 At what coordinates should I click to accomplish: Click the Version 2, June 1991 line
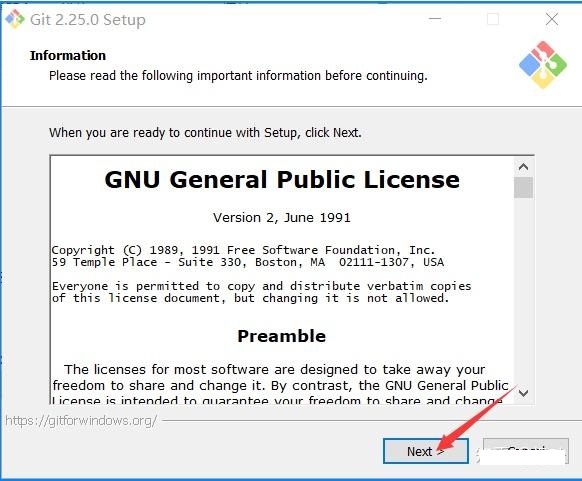coord(282,217)
